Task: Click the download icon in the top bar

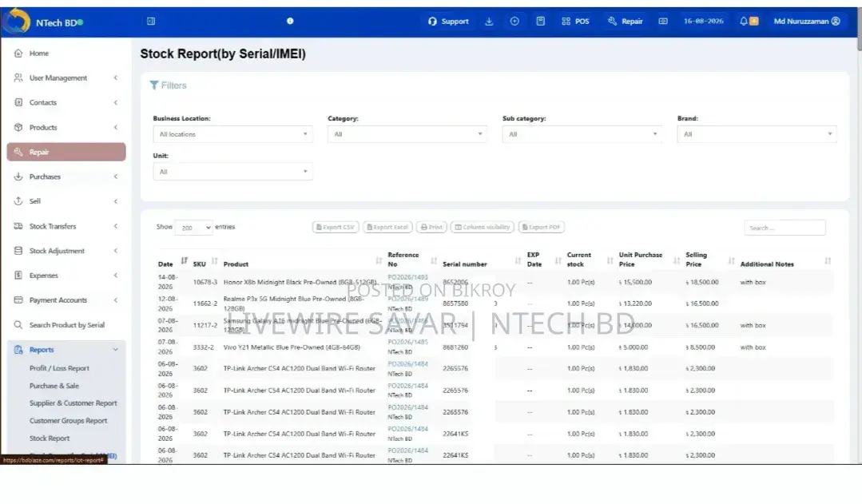Action: tap(489, 22)
